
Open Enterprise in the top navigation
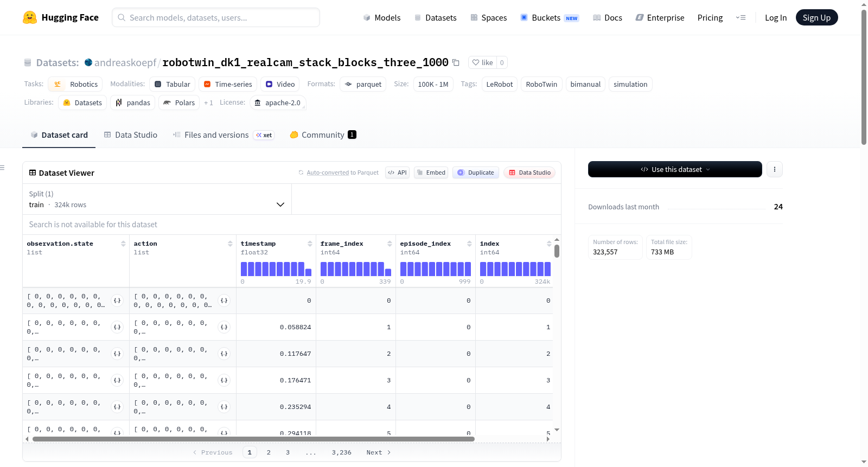pyautogui.click(x=660, y=18)
